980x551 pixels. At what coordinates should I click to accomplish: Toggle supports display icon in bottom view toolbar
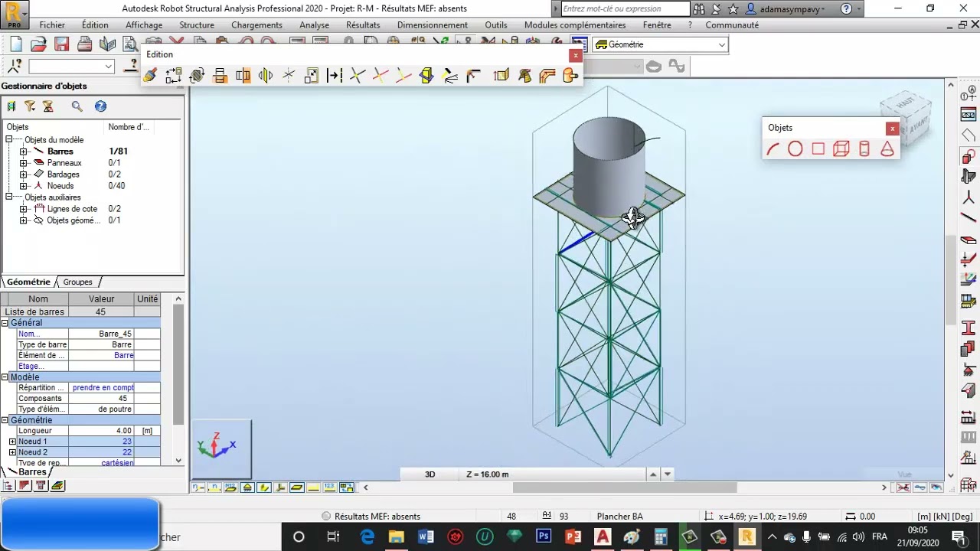tap(247, 487)
